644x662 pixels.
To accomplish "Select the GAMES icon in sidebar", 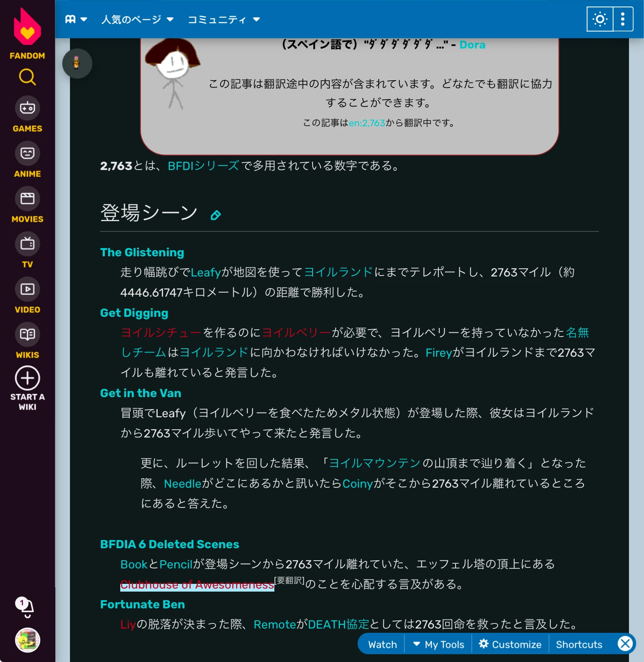I will click(x=27, y=108).
